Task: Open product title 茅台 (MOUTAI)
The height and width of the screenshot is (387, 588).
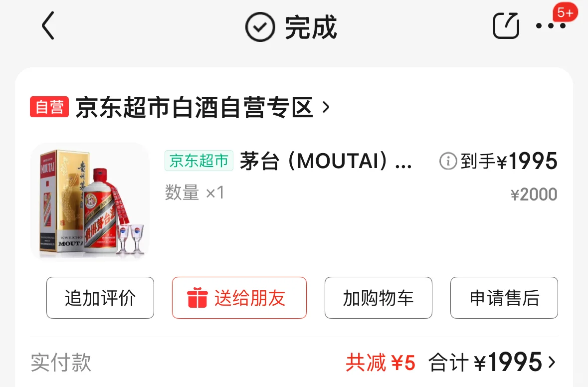Action: coord(326,161)
